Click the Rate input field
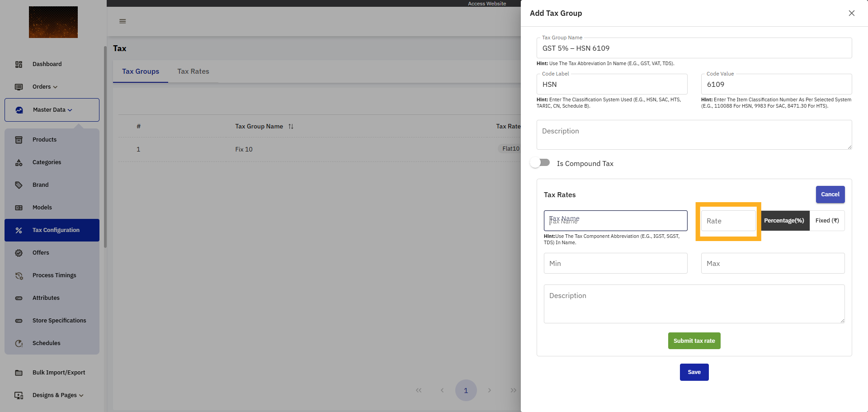This screenshot has width=868, height=412. 728,221
